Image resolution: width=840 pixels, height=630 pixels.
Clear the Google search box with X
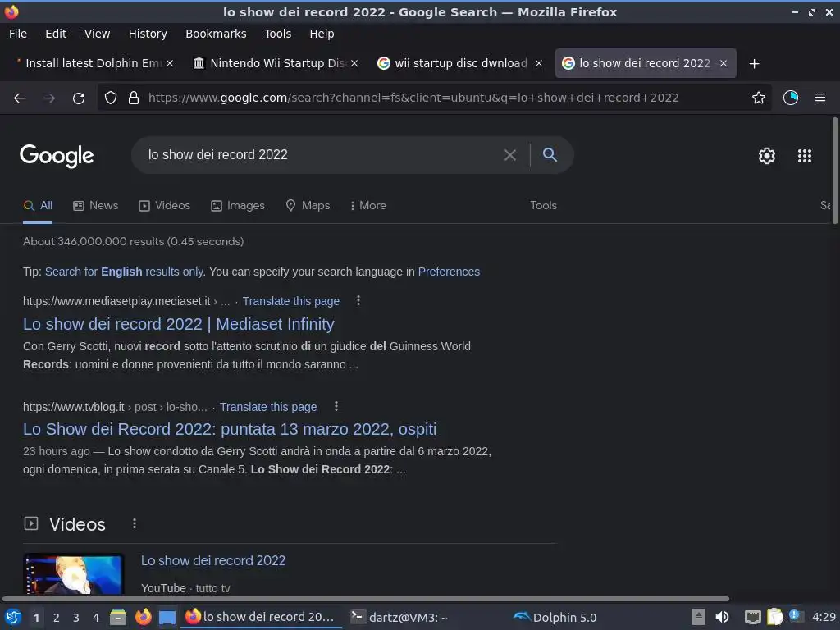(510, 155)
